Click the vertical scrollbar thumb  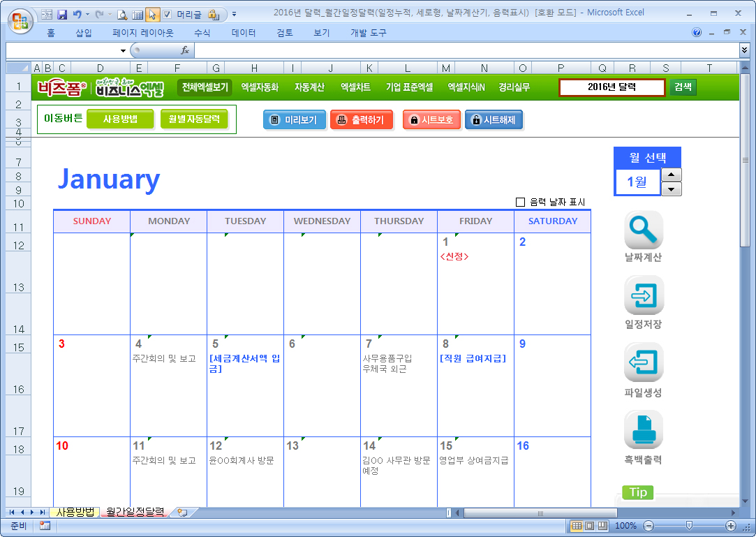pos(745,160)
